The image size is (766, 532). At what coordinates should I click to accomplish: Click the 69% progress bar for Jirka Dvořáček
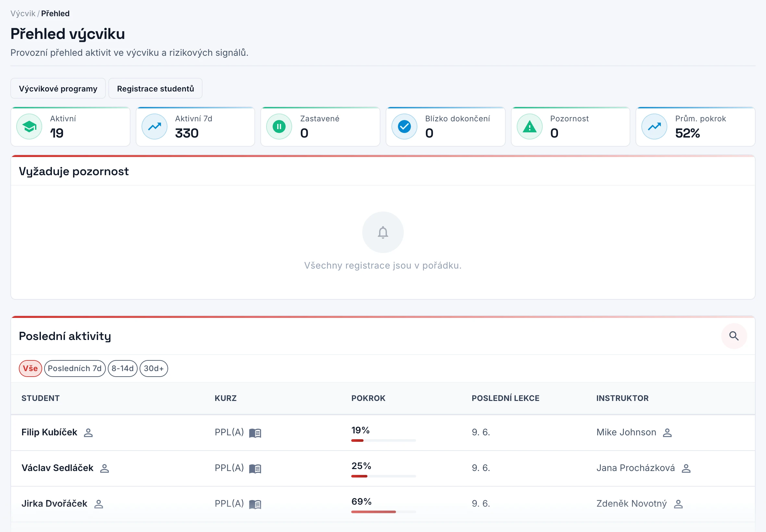click(x=384, y=512)
